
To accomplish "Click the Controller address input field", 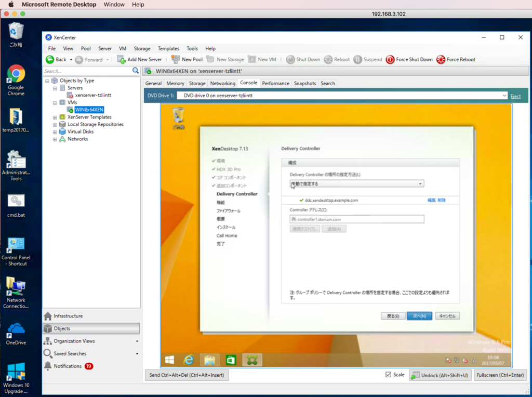I will click(356, 219).
